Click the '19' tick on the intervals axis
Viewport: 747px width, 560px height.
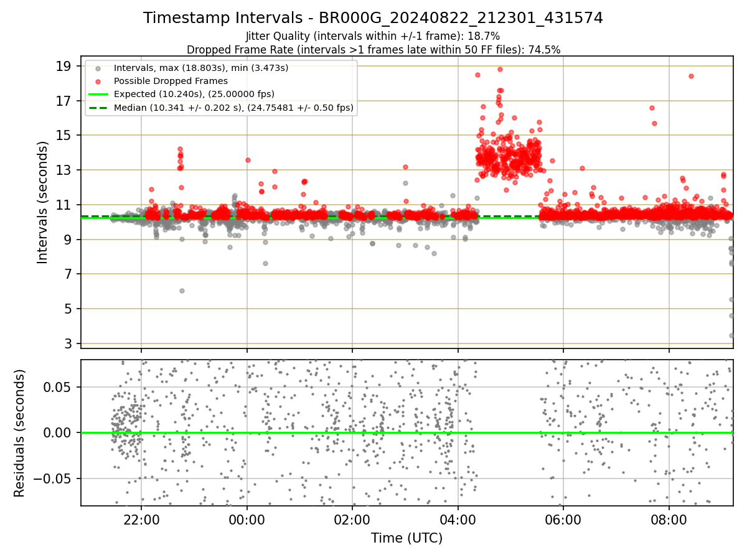pos(65,66)
